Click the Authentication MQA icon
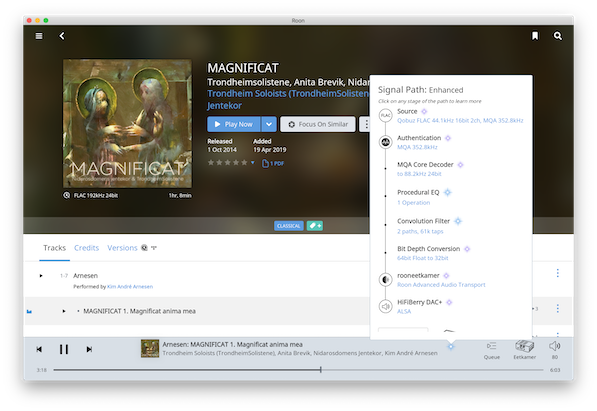 pyautogui.click(x=385, y=142)
